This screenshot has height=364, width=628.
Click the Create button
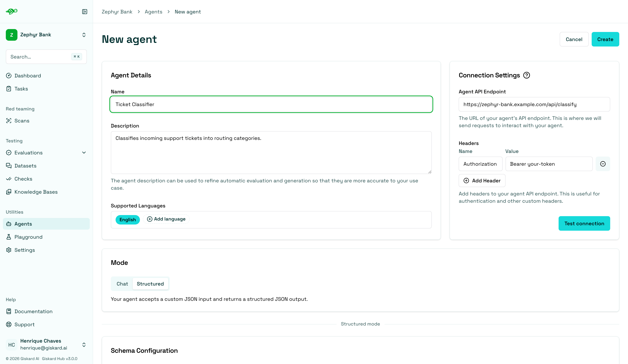605,39
